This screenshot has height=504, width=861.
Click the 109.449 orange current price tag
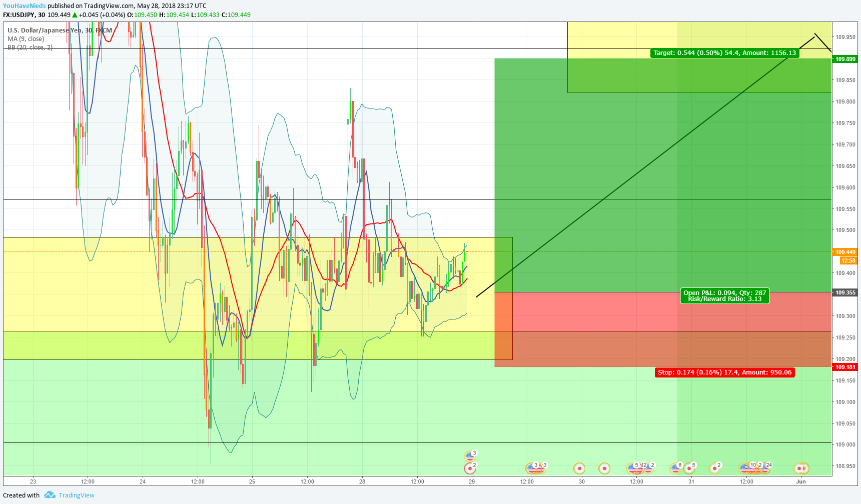pos(845,252)
